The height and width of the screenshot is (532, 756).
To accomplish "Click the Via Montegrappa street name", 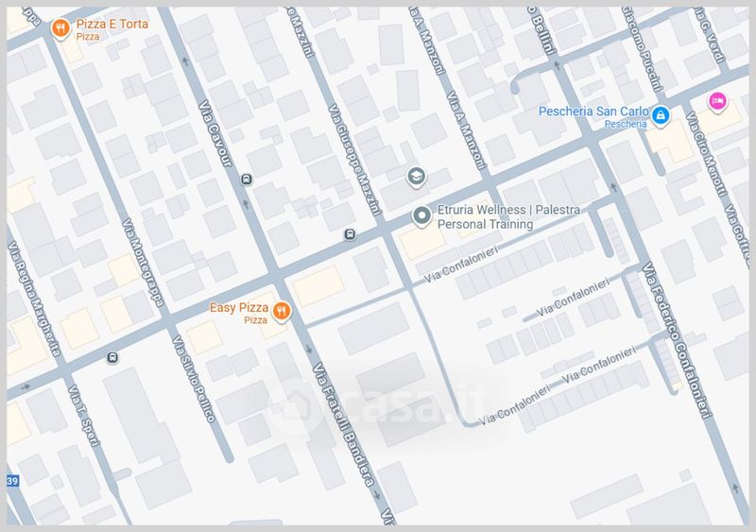I will (144, 263).
